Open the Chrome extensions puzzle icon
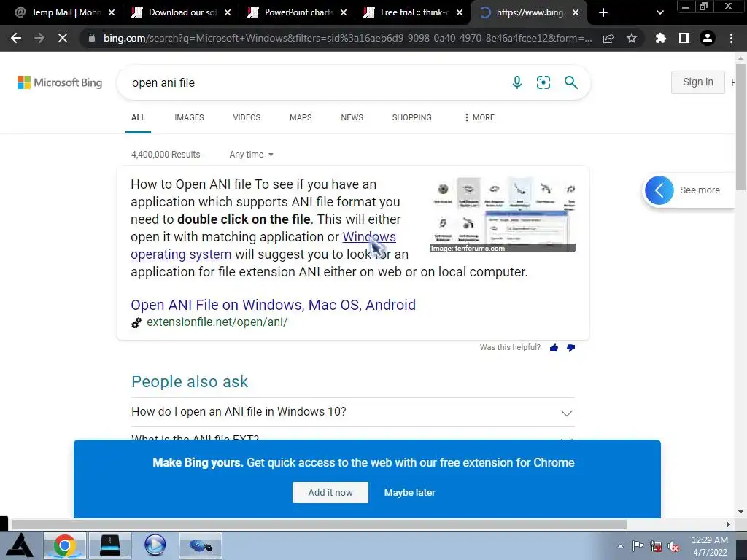747x560 pixels. pyautogui.click(x=660, y=38)
